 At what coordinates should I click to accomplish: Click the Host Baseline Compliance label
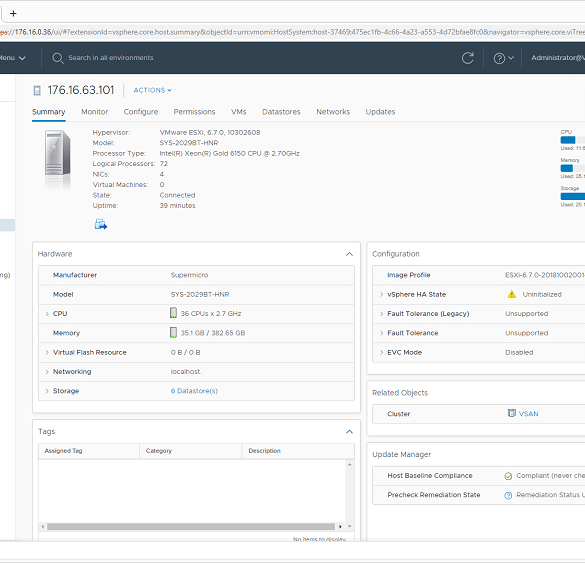tap(430, 476)
